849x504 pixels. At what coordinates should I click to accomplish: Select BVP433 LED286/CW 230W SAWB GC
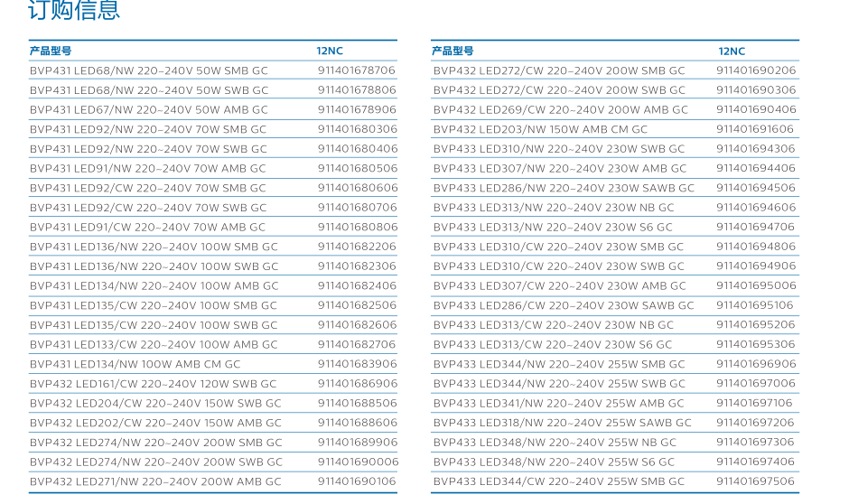tap(564, 305)
